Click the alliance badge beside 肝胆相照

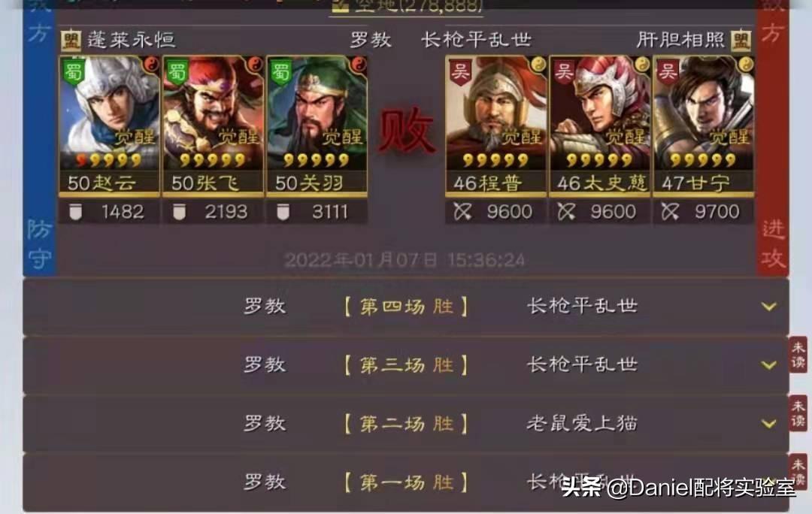click(741, 41)
